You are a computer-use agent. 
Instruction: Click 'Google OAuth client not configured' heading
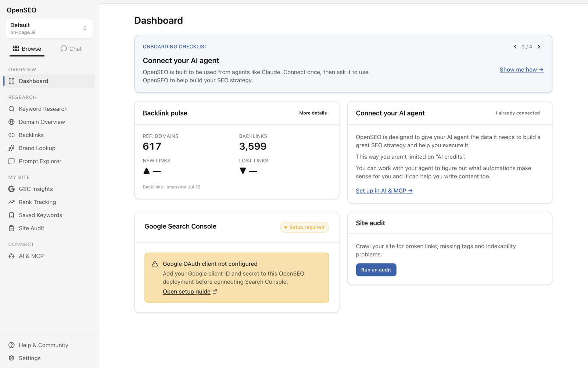[210, 264]
